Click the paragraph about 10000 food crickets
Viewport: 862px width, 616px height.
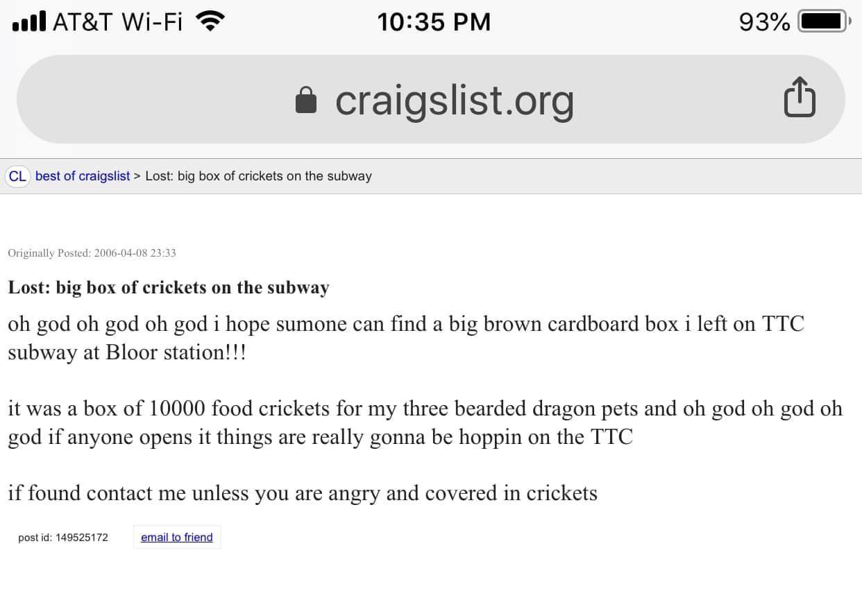[x=425, y=422]
